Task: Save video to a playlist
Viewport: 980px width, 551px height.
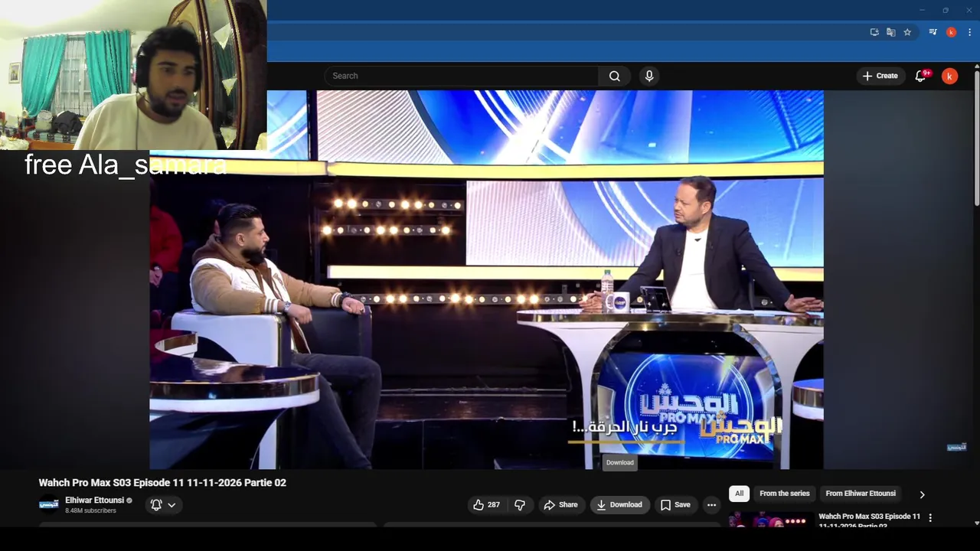Action: point(675,505)
